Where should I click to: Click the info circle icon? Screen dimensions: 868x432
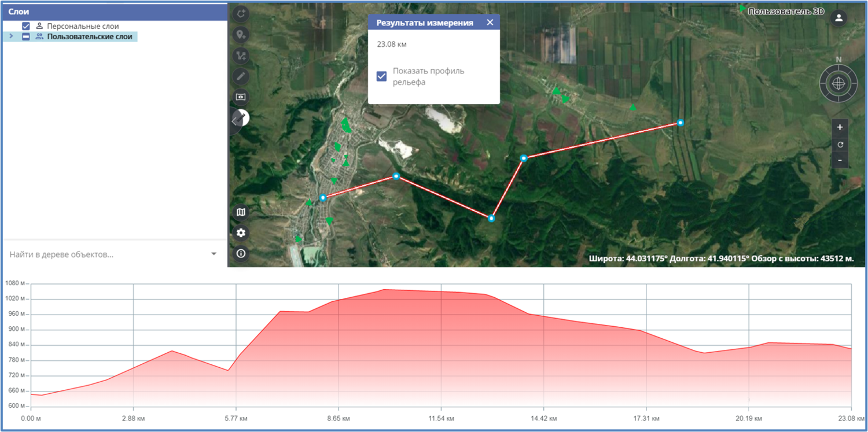click(x=241, y=253)
